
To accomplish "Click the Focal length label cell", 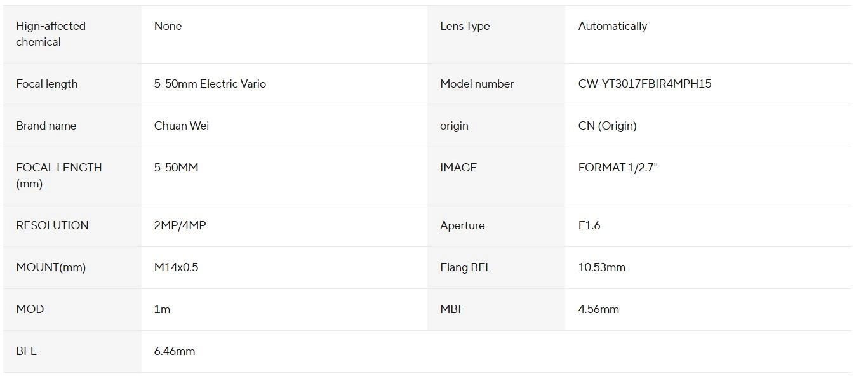I will pos(72,84).
